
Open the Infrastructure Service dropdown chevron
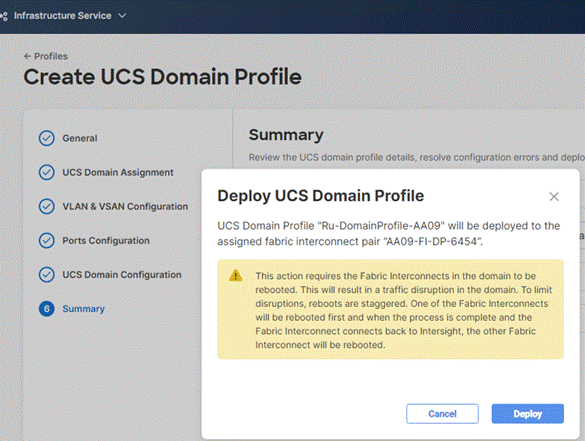tap(122, 16)
